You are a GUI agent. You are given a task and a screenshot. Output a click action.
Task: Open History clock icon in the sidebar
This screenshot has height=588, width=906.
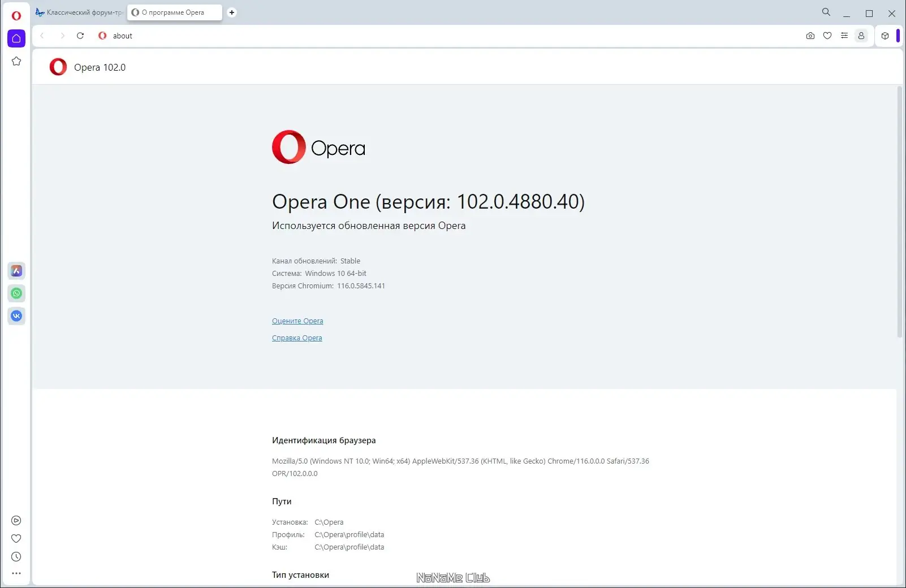pyautogui.click(x=16, y=557)
